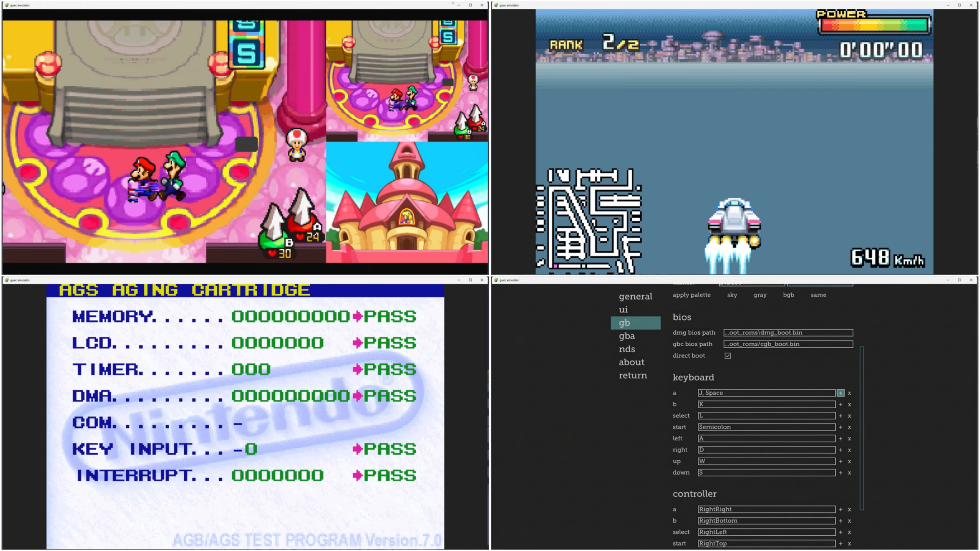Clear the 'right' row binding with x
This screenshot has width=980, height=551.
849,450
